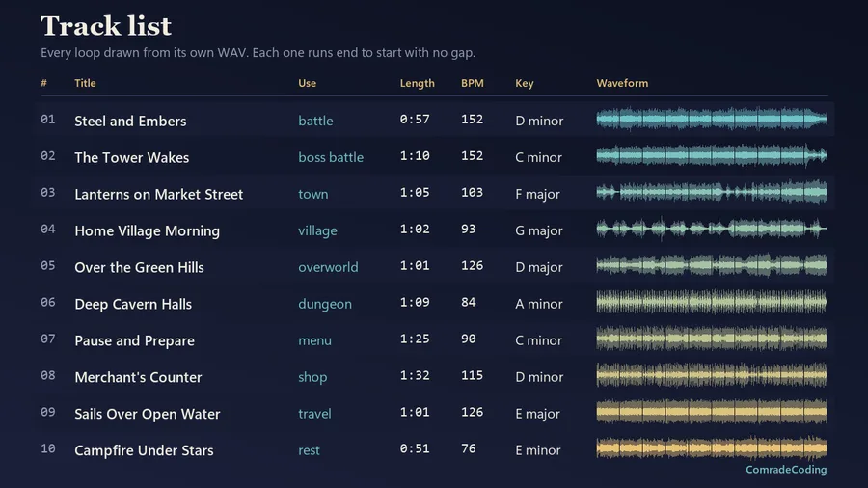
Task: Select the 'town' use tag
Action: click(x=312, y=194)
